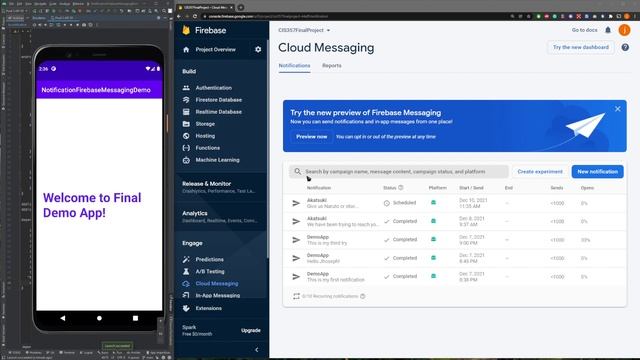640x360 pixels.
Task: Click the browser back arrow
Action: click(179, 16)
